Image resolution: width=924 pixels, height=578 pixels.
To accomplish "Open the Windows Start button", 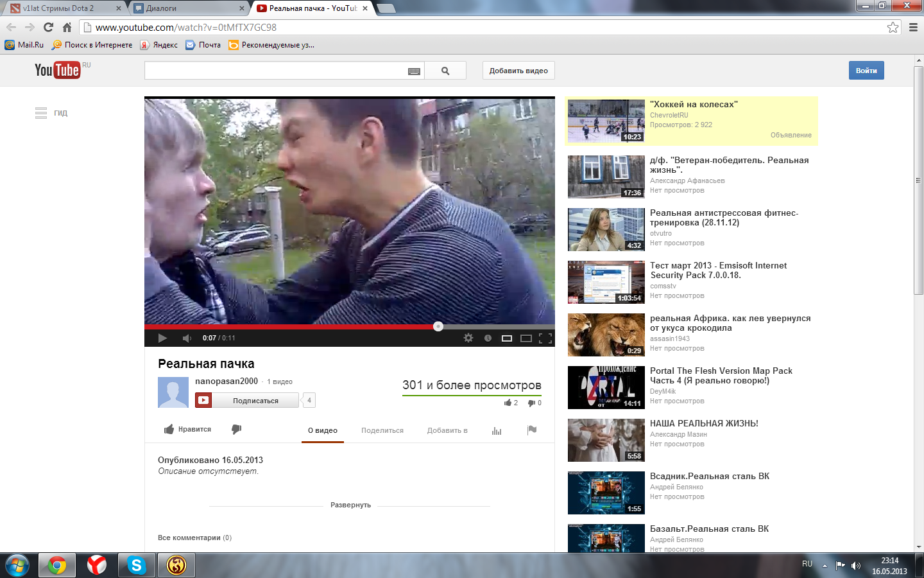I will coord(17,565).
